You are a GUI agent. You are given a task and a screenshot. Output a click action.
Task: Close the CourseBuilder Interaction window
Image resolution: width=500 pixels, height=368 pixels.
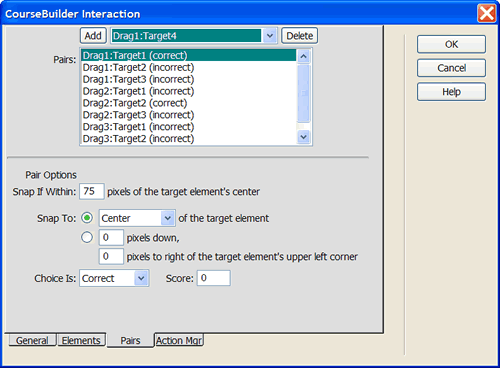coord(486,14)
